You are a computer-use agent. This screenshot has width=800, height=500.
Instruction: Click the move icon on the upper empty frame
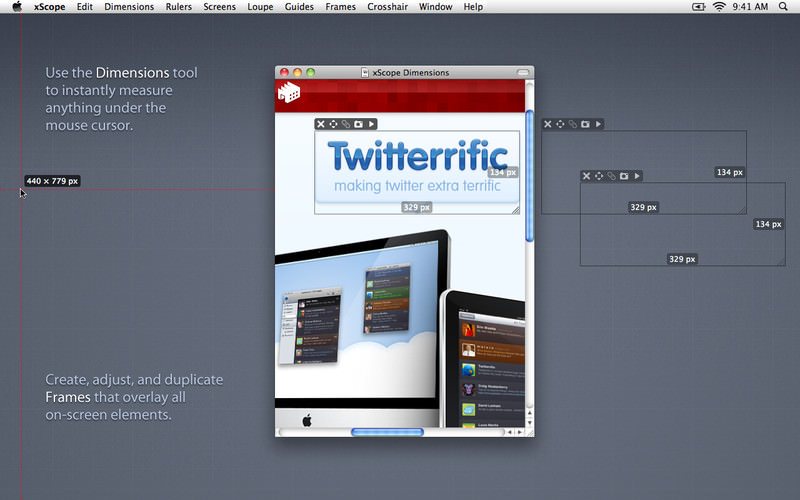pyautogui.click(x=560, y=124)
